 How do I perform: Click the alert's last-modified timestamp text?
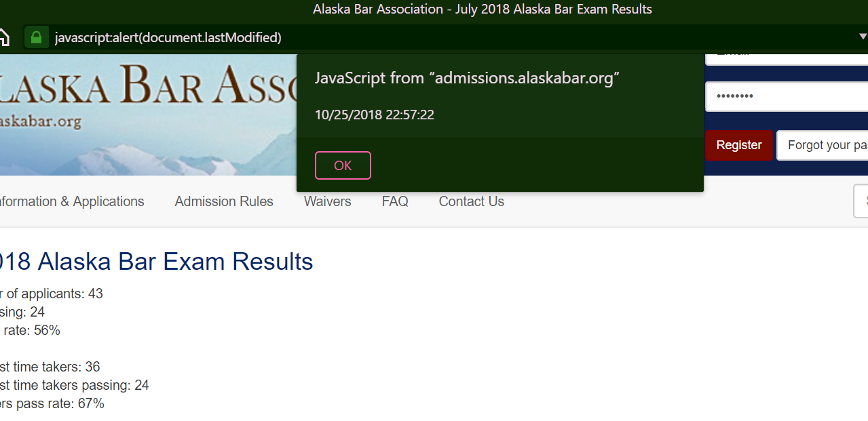375,115
